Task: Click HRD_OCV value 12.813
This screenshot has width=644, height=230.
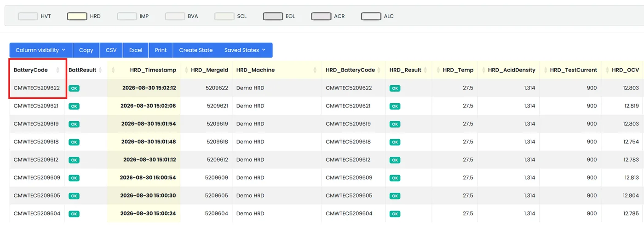Action: (632, 178)
